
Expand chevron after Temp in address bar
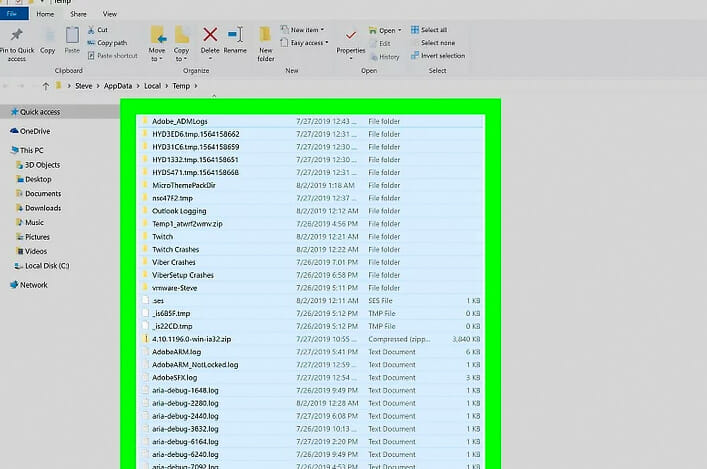(196, 86)
